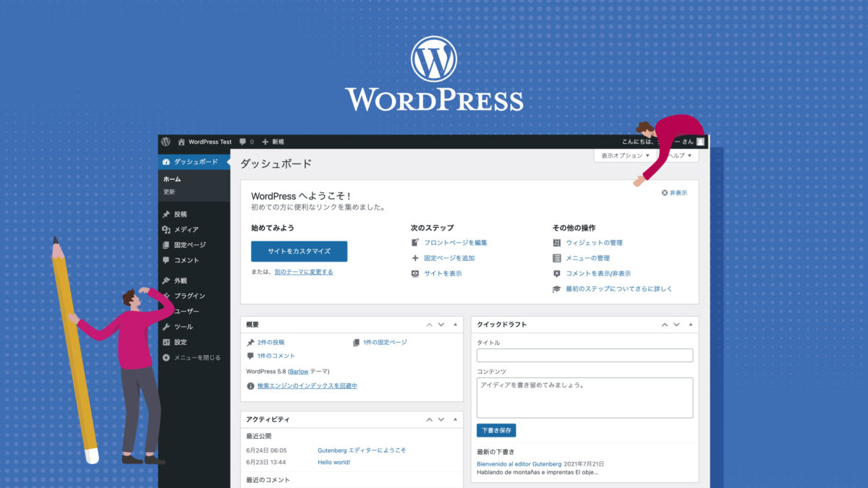Click the 下書き保存 button
Image resolution: width=868 pixels, height=488 pixels.
pos(496,430)
